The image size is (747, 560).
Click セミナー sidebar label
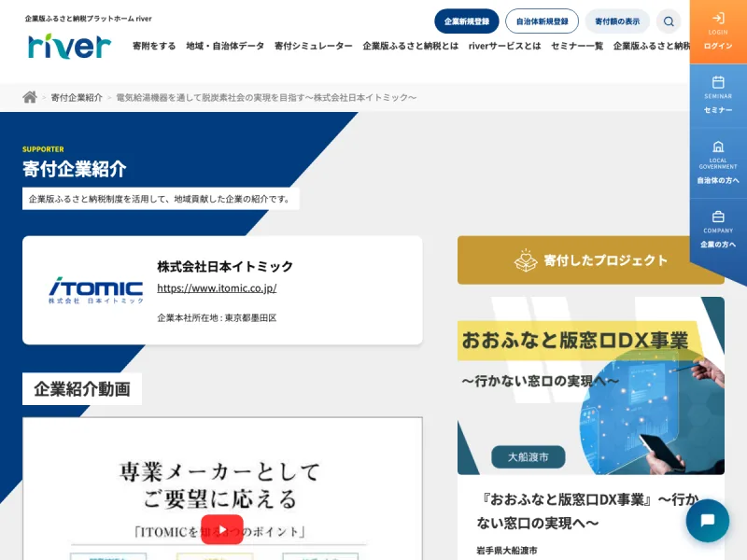718,110
